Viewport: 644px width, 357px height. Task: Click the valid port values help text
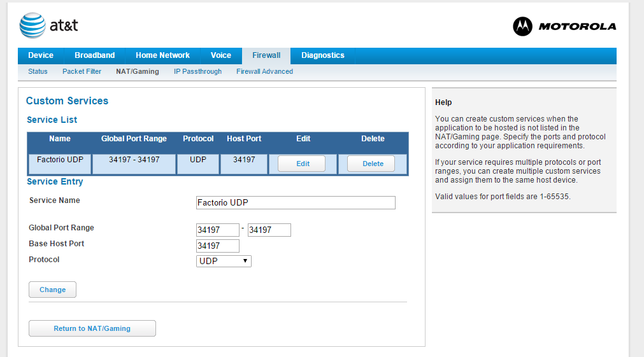[x=503, y=197]
